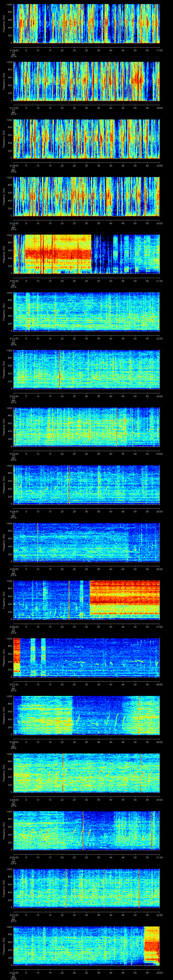
Task: Click the red vertical line in the 0:22:00 spectrogram
Action: coord(60,369)
